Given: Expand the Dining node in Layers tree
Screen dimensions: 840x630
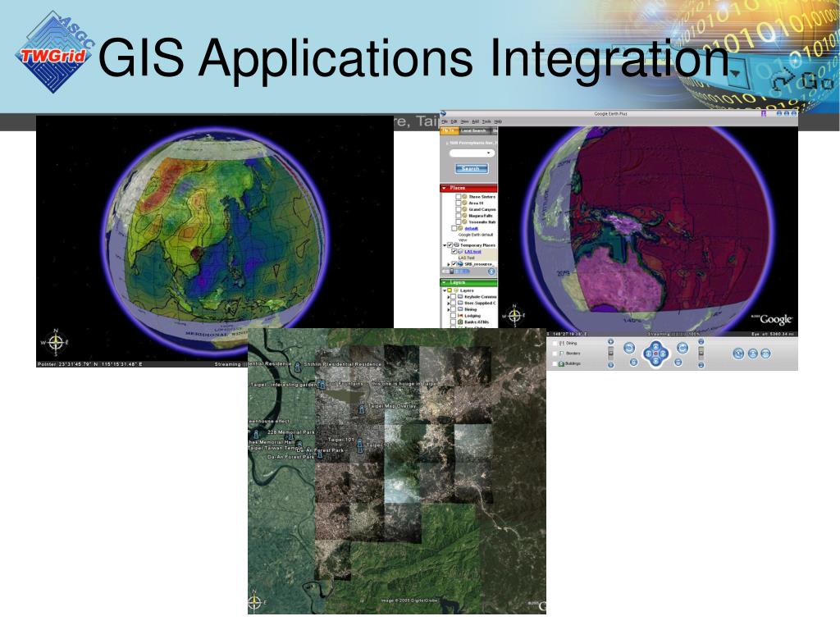Looking at the screenshot, I should (x=449, y=309).
